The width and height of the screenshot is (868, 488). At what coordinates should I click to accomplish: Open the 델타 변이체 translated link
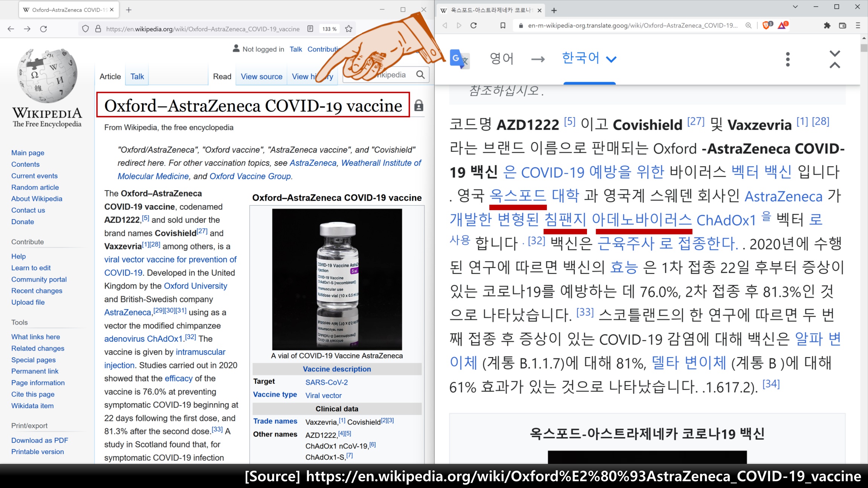pos(689,363)
